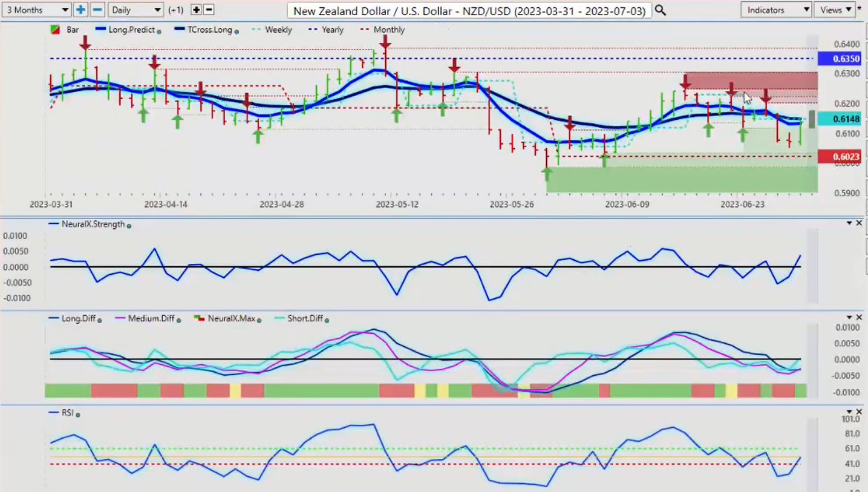868x492 pixels.
Task: Click the blue plus zoom-in button
Action: pos(80,10)
